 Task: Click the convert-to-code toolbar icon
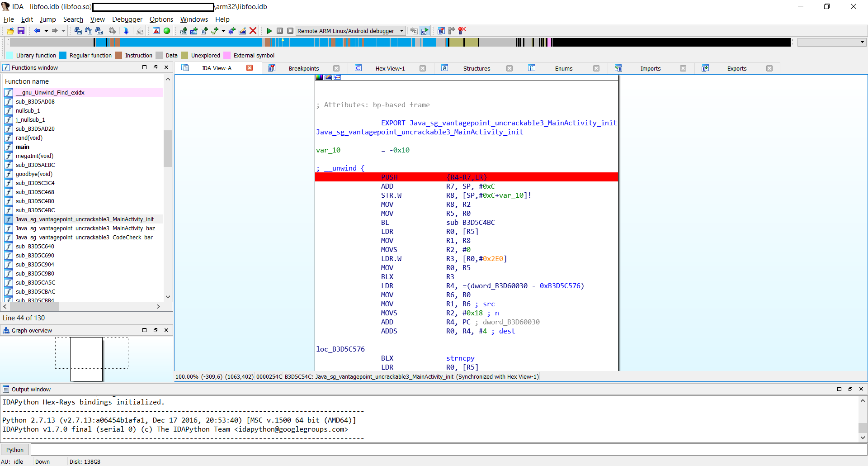pos(184,31)
